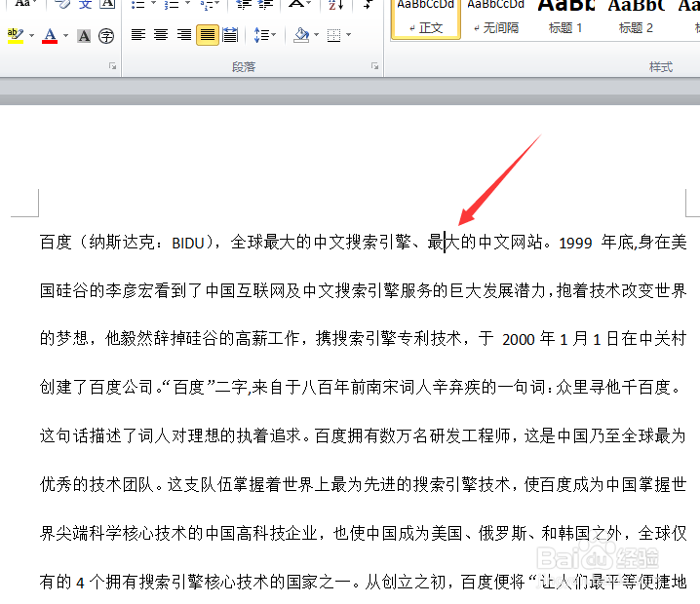
Task: Open the highlight color dropdown arrow
Action: [31, 35]
